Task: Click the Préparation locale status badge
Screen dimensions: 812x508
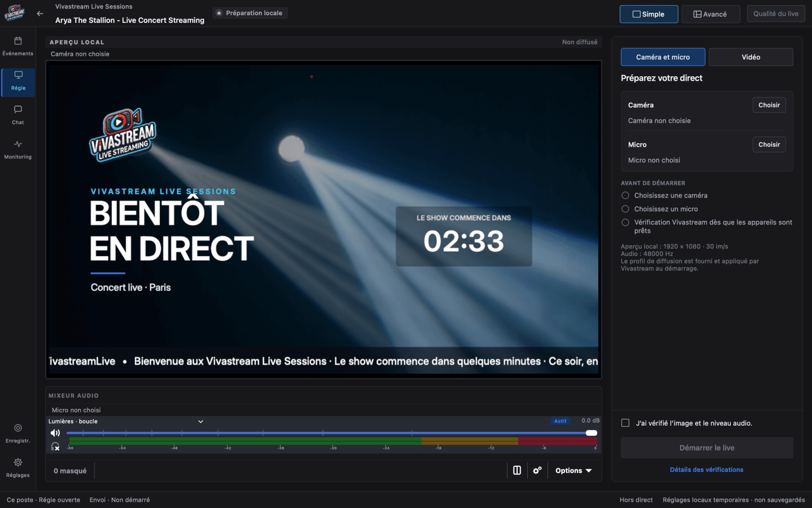Action: tap(250, 13)
